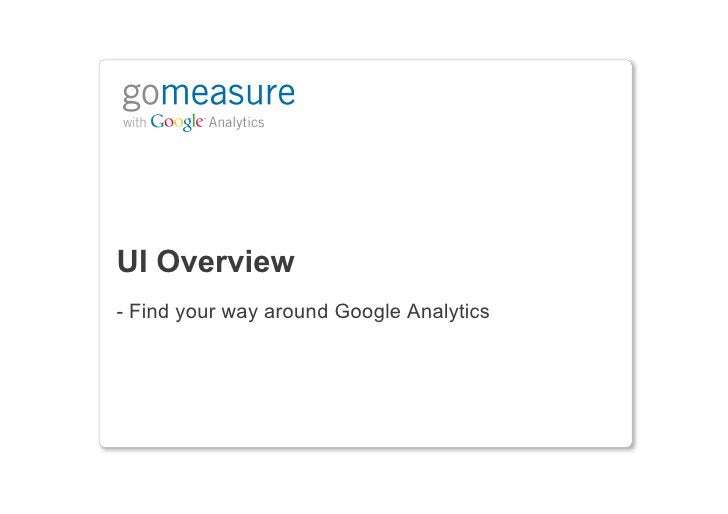Click the word "Overview" in the title
Screen dimensions: 728x514
226,263
